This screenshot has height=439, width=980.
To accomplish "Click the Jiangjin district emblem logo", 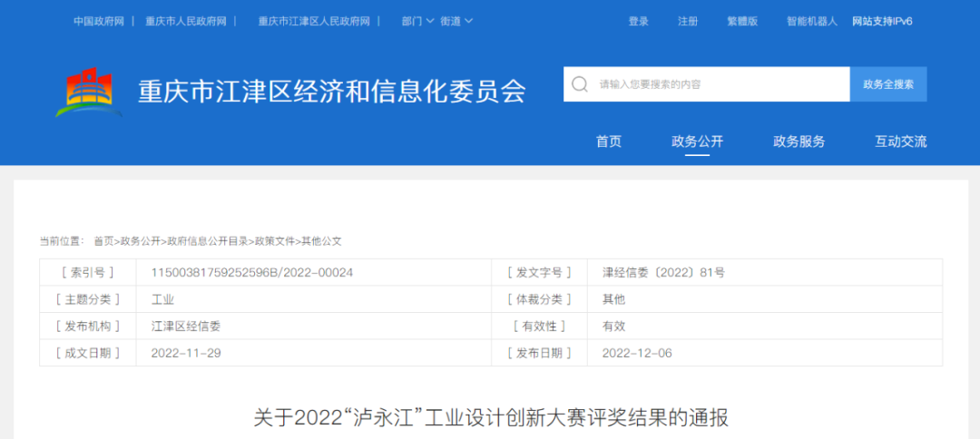I will click(x=89, y=92).
